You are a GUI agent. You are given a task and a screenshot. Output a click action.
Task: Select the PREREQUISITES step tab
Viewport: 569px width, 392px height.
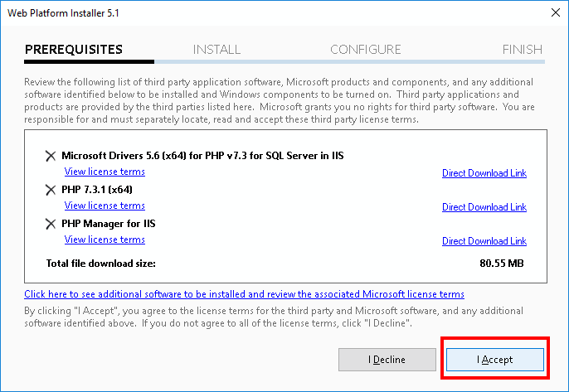(x=74, y=50)
